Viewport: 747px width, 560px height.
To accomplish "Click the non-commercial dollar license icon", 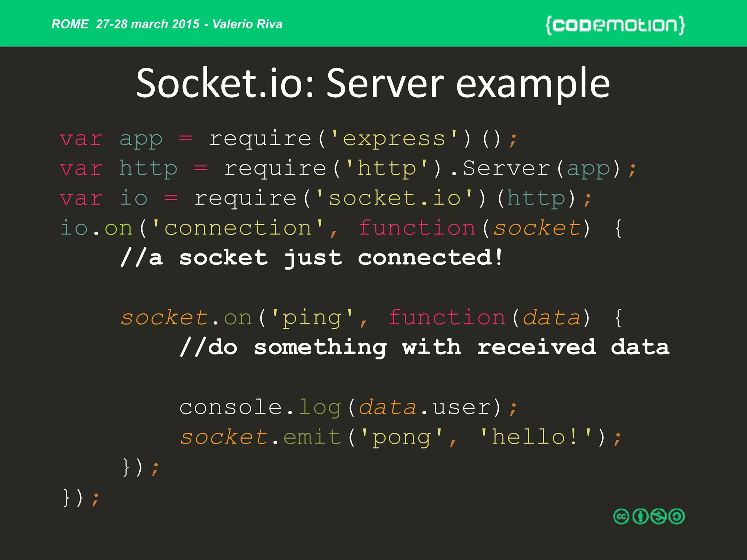I will [659, 516].
